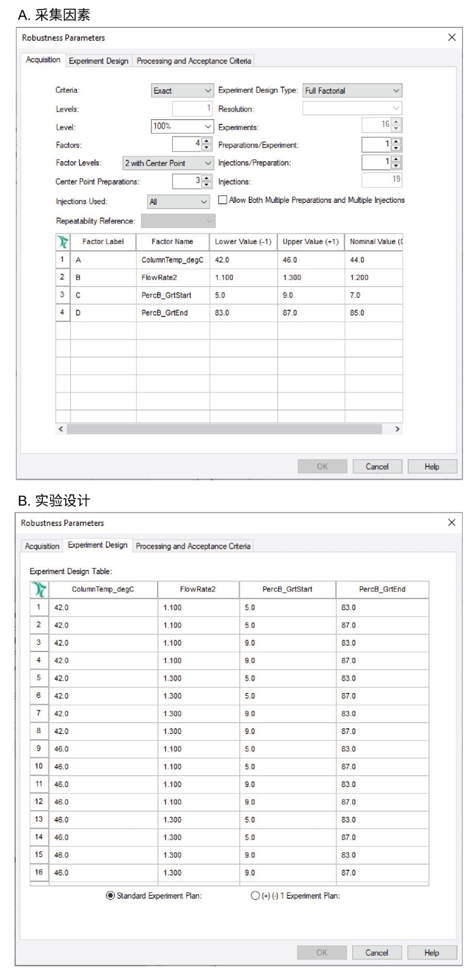Screen dimensions: 473x980
Task: Increase the Factors count with up arrow
Action: pos(207,141)
